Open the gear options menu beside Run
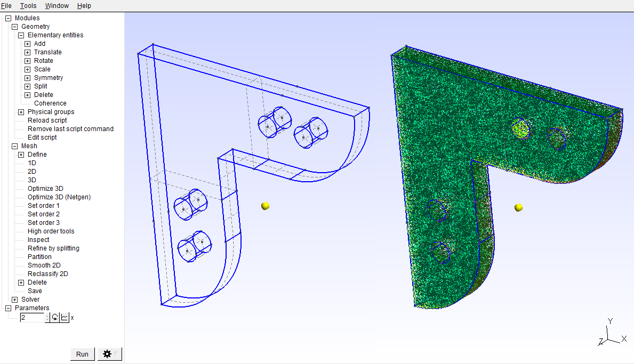 tap(109, 354)
